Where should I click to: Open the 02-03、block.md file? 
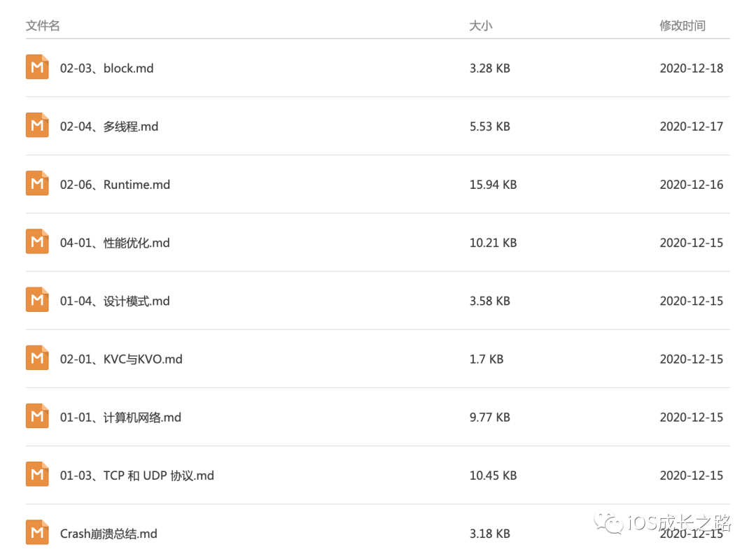tap(107, 69)
